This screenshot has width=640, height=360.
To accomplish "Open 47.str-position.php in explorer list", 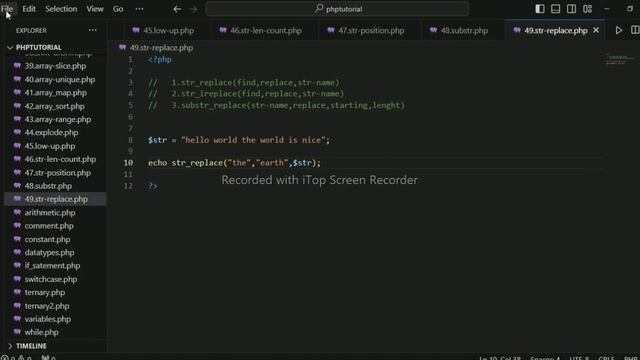I will tap(58, 173).
